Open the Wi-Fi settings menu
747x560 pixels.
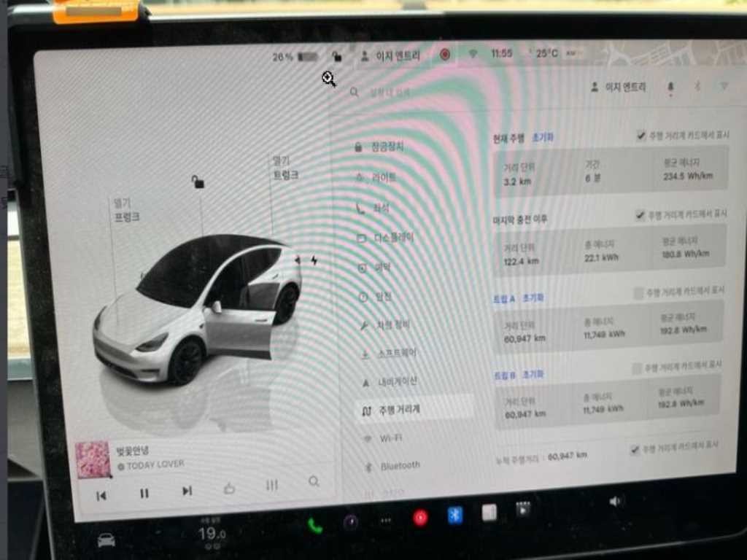(384, 438)
